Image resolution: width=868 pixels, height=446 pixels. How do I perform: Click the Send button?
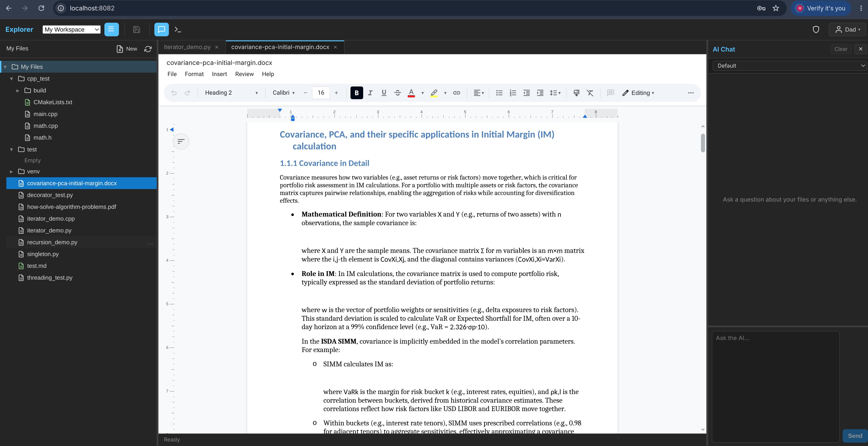[x=855, y=436]
